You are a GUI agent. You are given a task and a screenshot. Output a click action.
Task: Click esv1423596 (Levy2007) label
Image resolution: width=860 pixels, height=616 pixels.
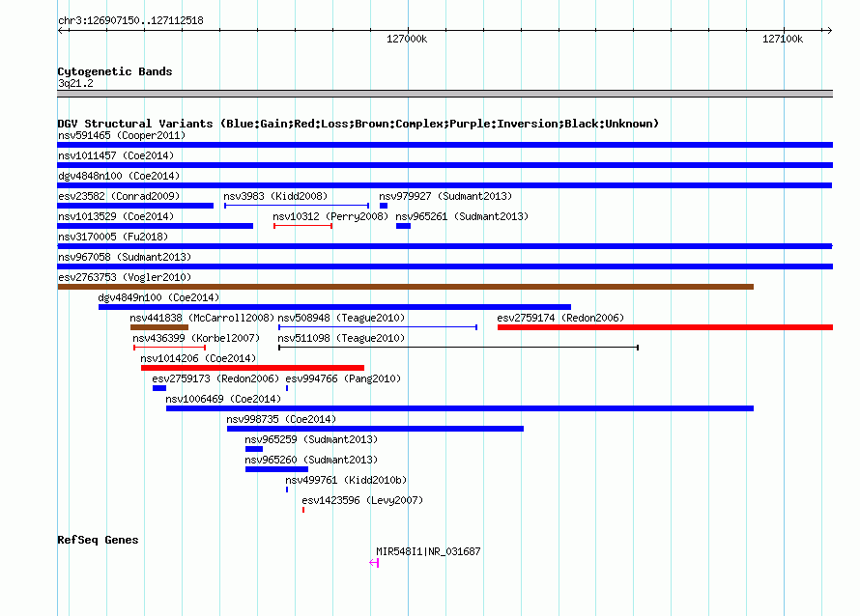(362, 500)
